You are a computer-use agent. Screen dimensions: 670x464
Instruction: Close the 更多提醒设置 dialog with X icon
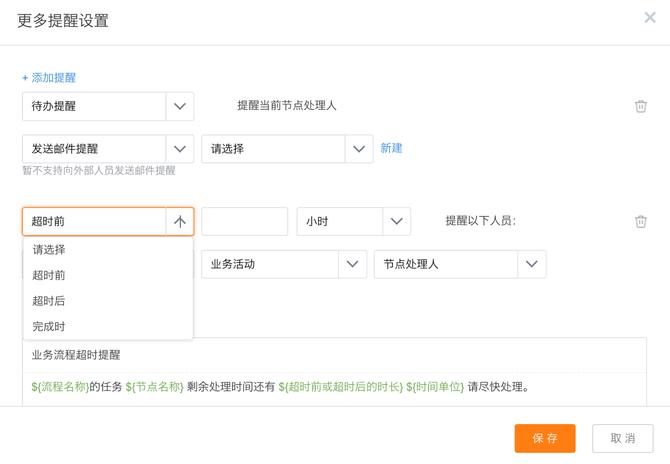(650, 18)
